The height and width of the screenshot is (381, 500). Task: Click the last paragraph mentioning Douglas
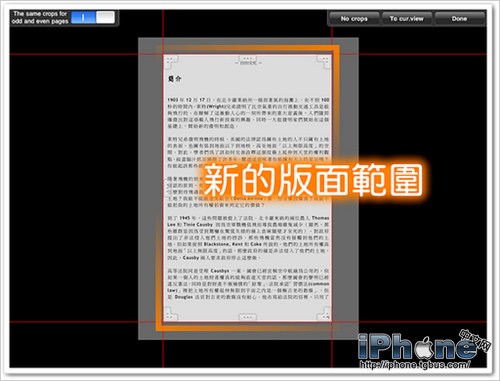pos(248,283)
